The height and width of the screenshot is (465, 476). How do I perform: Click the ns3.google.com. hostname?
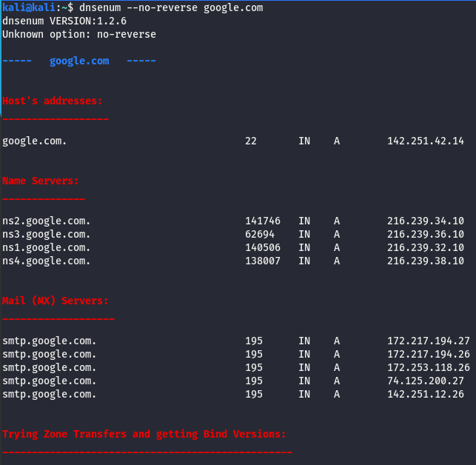pyautogui.click(x=47, y=234)
